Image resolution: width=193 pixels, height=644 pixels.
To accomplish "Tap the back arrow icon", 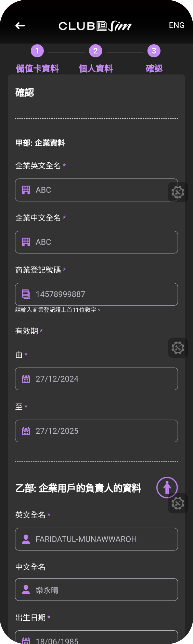I will (20, 26).
